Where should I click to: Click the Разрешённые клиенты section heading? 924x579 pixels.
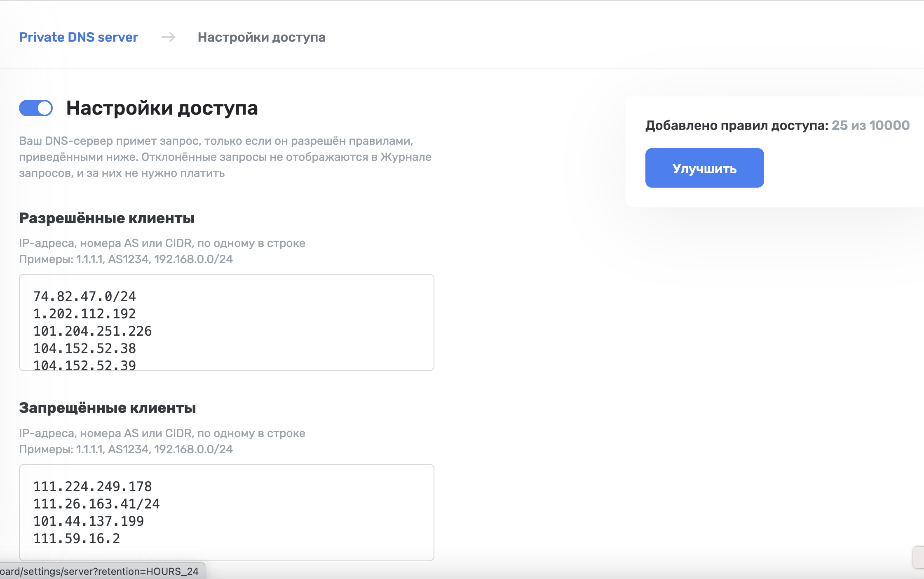point(107,218)
